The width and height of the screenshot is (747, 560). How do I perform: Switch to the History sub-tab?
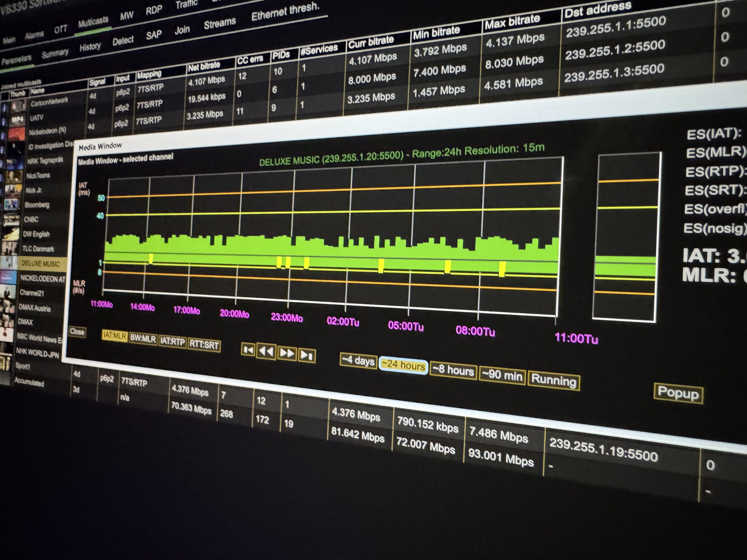pos(90,47)
